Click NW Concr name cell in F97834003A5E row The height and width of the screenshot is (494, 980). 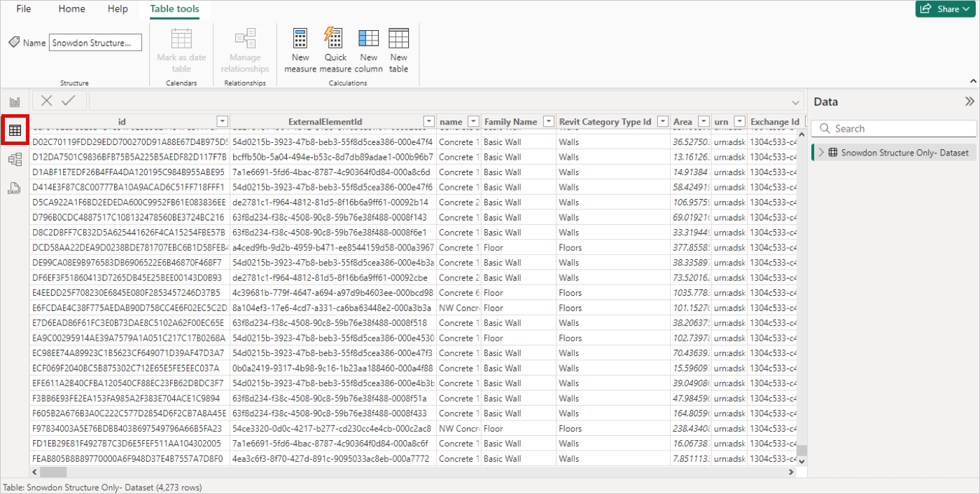(458, 428)
